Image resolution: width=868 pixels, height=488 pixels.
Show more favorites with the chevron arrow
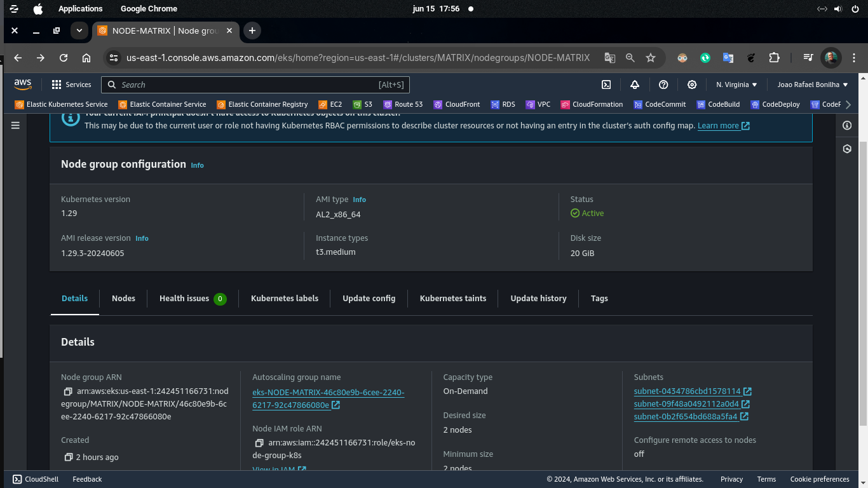pyautogui.click(x=848, y=104)
